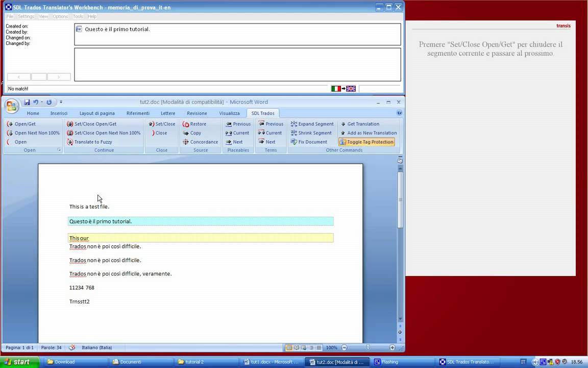Switch to Flashing taskbar item
588x368 pixels.
click(x=403, y=362)
